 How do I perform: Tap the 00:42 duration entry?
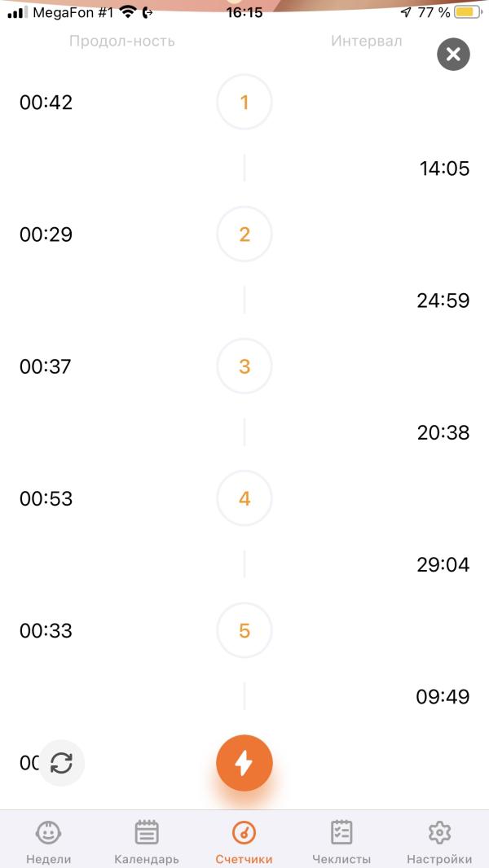coord(46,103)
